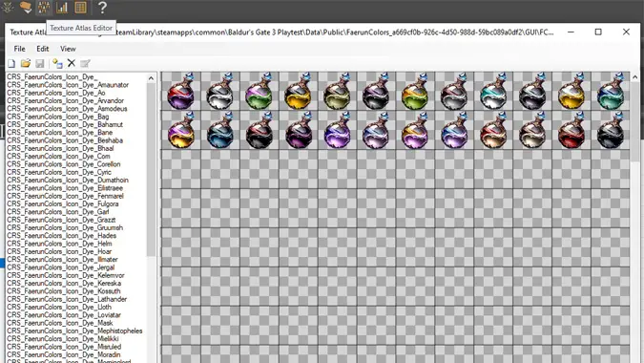
Task: Select the Icon_Dye_Kossuth list entry
Action: [x=64, y=291]
